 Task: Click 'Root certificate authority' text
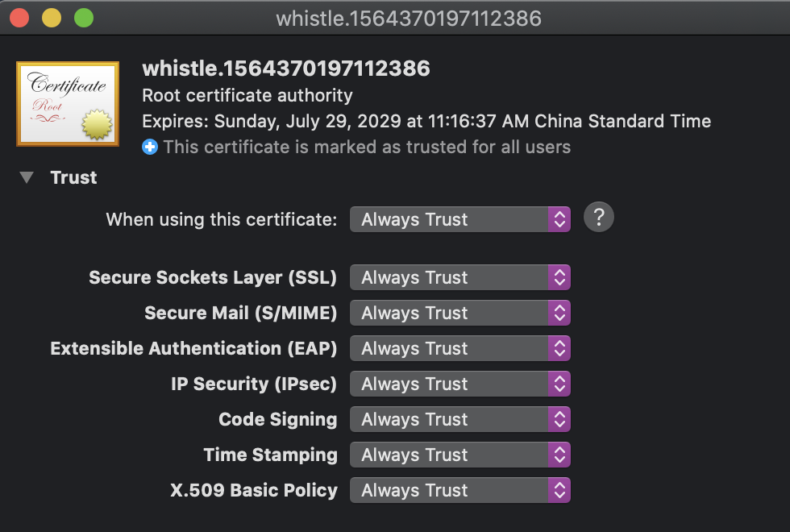coord(247,95)
